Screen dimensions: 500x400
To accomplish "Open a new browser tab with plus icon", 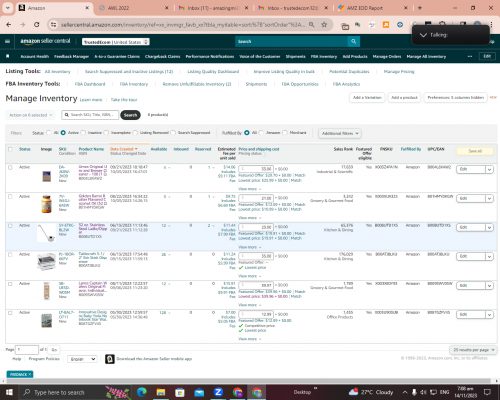I will tap(420, 8).
